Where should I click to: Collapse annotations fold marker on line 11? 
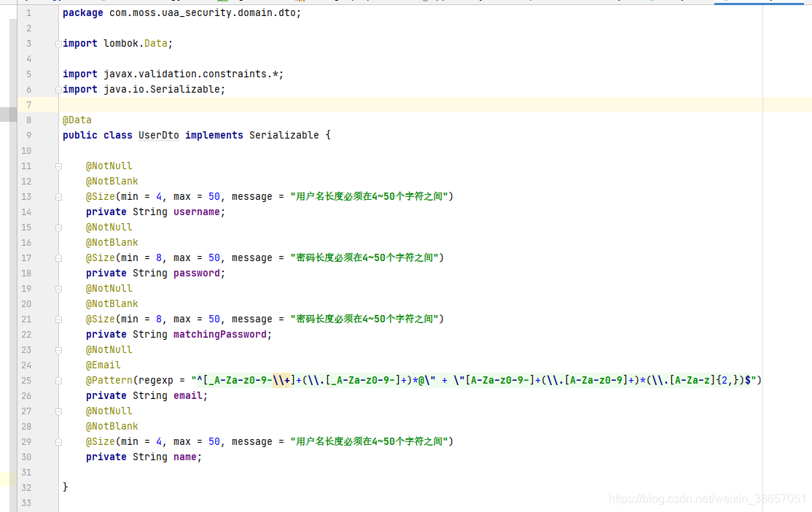[x=58, y=166]
